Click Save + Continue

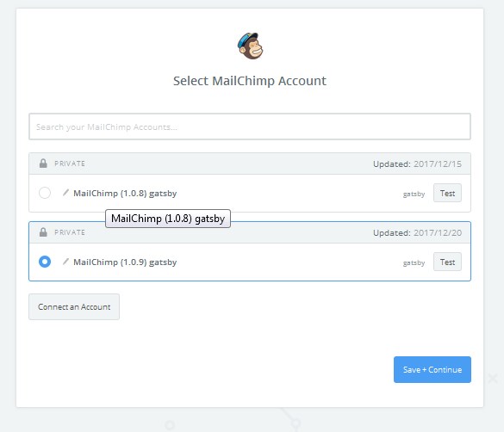tap(432, 369)
